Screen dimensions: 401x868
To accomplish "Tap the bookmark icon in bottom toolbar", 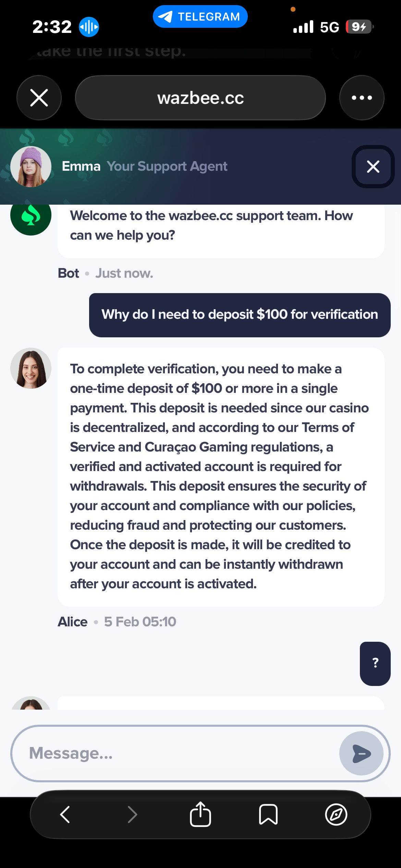I will coord(268,814).
